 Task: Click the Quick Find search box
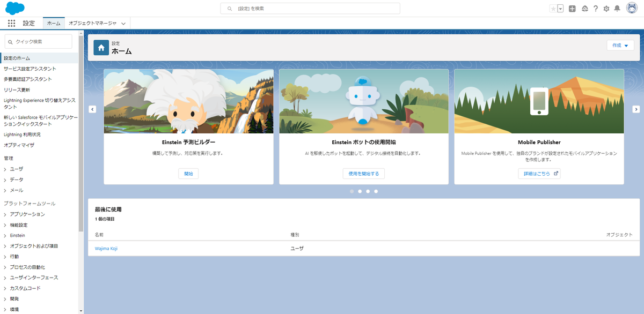(38, 41)
